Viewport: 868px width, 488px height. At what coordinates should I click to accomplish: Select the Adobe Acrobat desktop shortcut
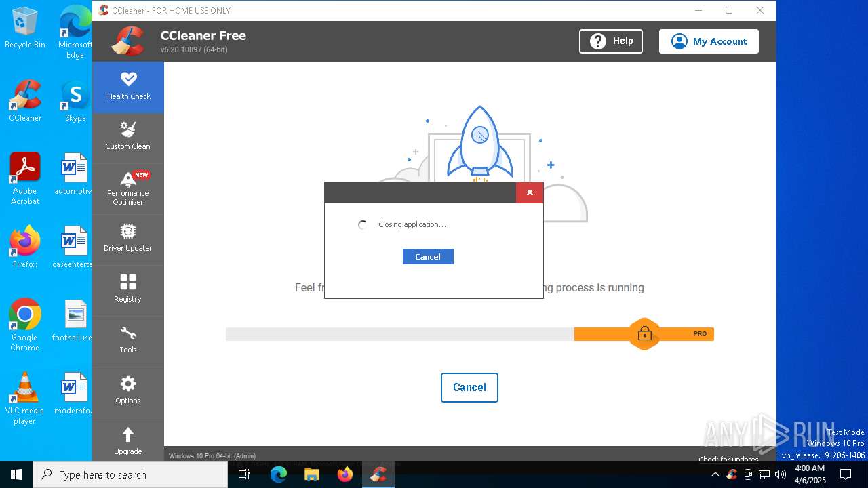[25, 178]
